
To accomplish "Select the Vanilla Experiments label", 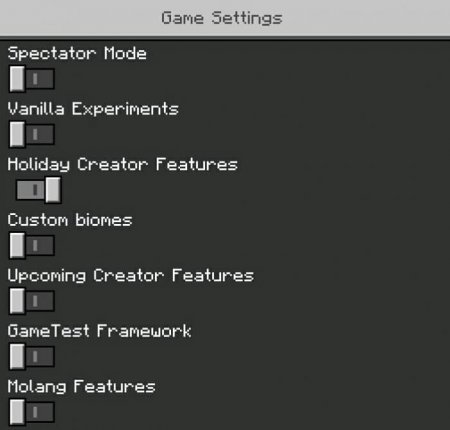I will (x=93, y=109).
